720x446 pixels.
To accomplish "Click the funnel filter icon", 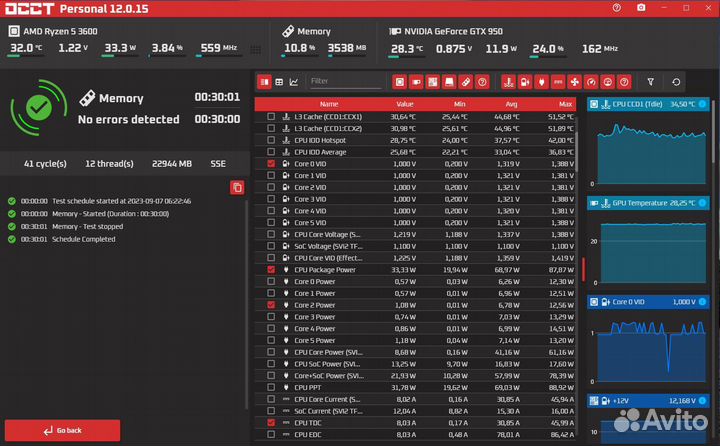I will click(651, 81).
